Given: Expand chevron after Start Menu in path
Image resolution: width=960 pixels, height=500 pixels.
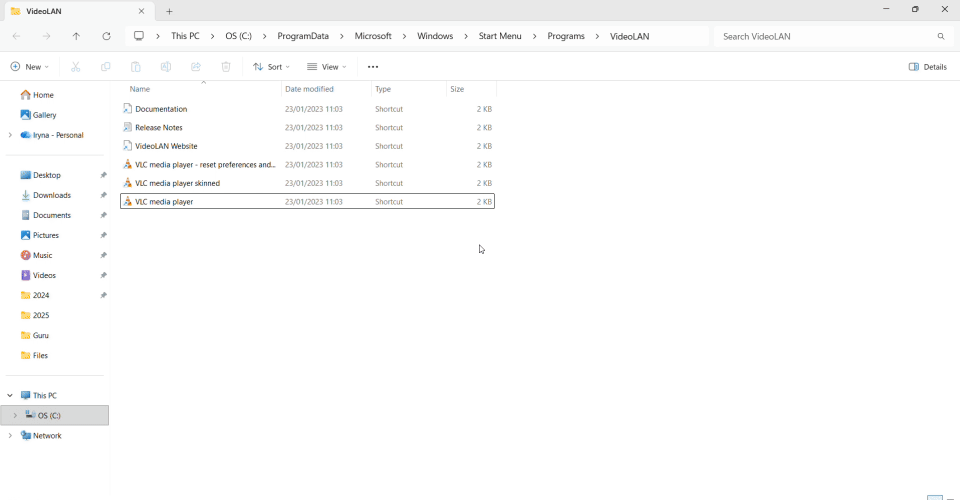Looking at the screenshot, I should (x=534, y=36).
